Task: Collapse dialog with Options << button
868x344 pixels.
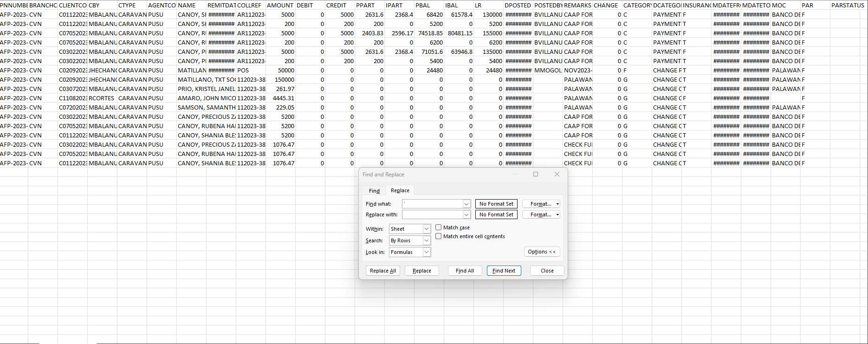Action: tap(542, 252)
